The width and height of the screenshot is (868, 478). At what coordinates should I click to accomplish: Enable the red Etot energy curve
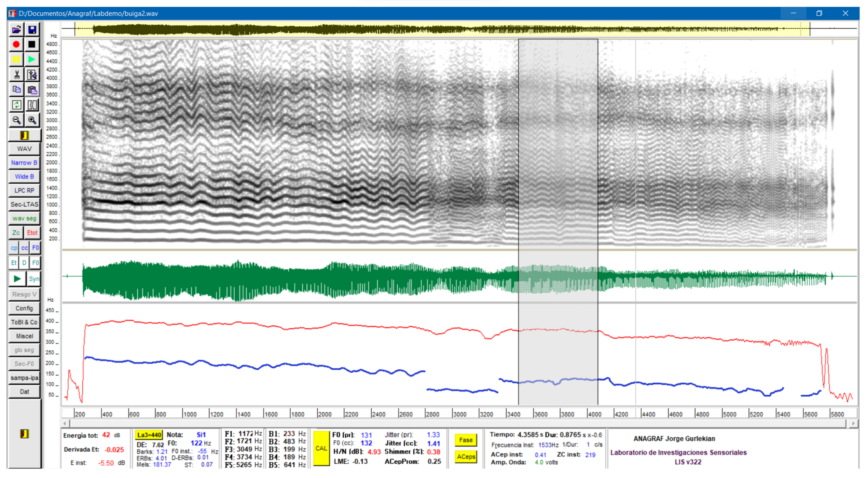(32, 233)
